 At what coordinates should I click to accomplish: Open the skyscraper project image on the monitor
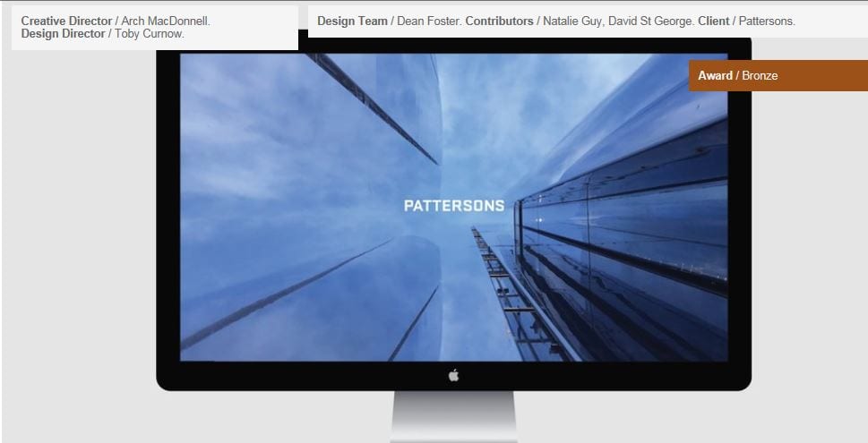click(453, 207)
